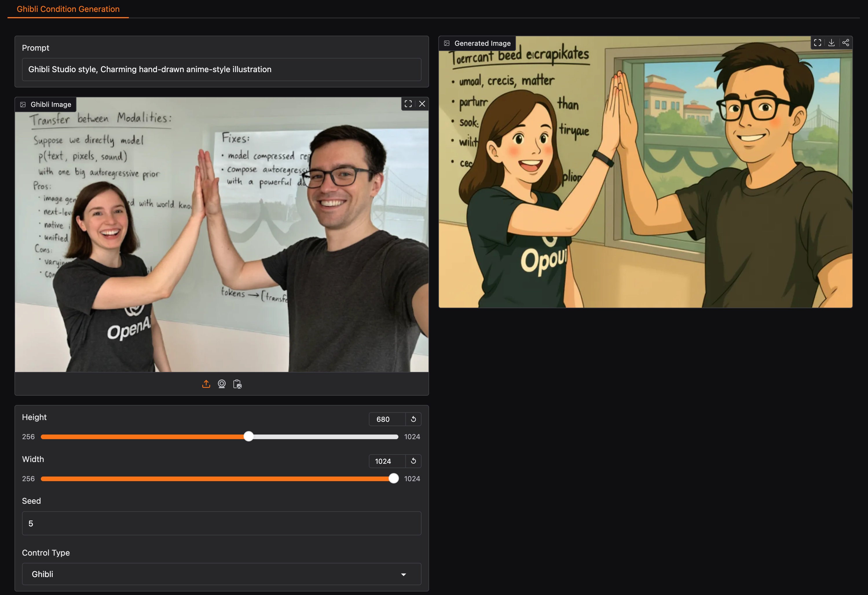The image size is (868, 595).
Task: Select the Ghibli Condition Generation tab
Action: click(68, 9)
